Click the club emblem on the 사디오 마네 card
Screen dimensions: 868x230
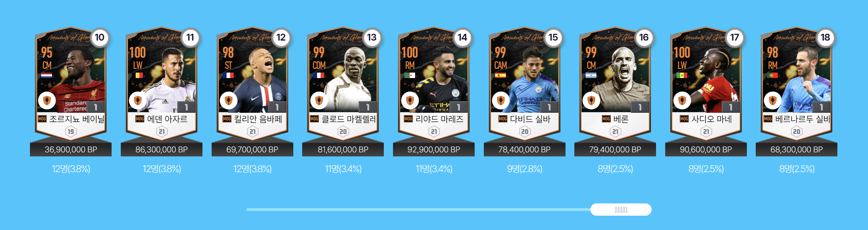coord(682,101)
